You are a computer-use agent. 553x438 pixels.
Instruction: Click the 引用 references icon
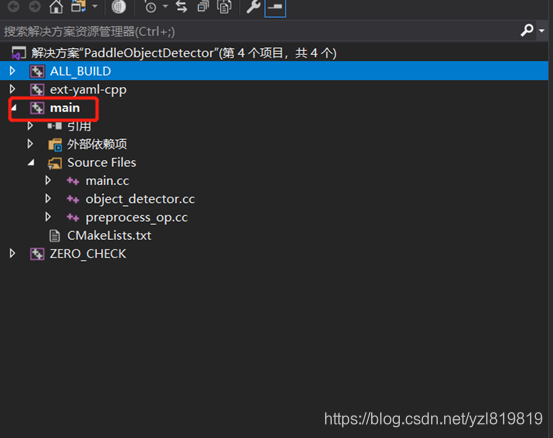pyautogui.click(x=55, y=126)
